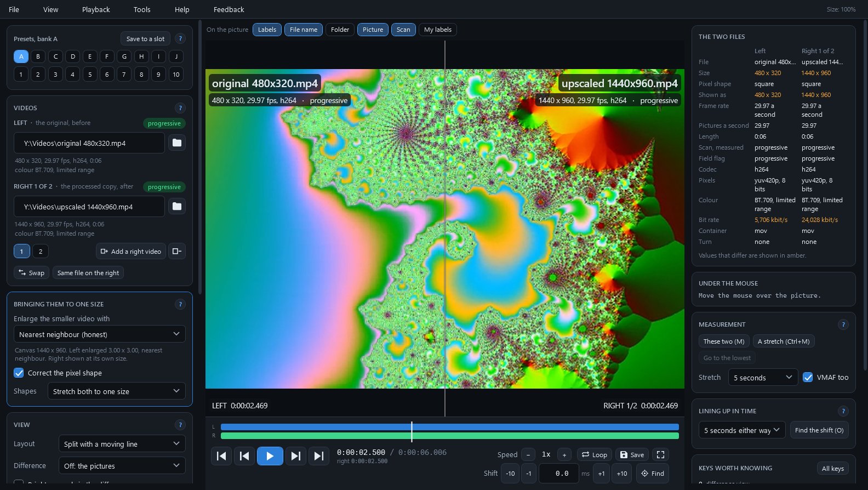Open the Shapes dropdown
The height and width of the screenshot is (490, 868).
117,391
